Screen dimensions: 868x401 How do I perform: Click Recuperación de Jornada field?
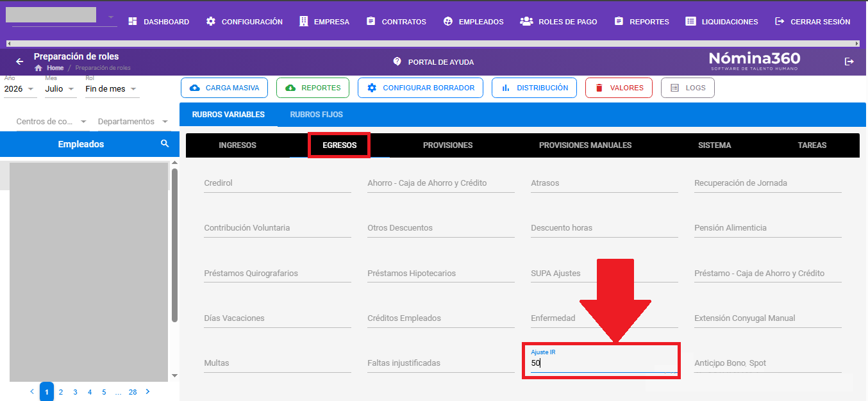pyautogui.click(x=768, y=183)
